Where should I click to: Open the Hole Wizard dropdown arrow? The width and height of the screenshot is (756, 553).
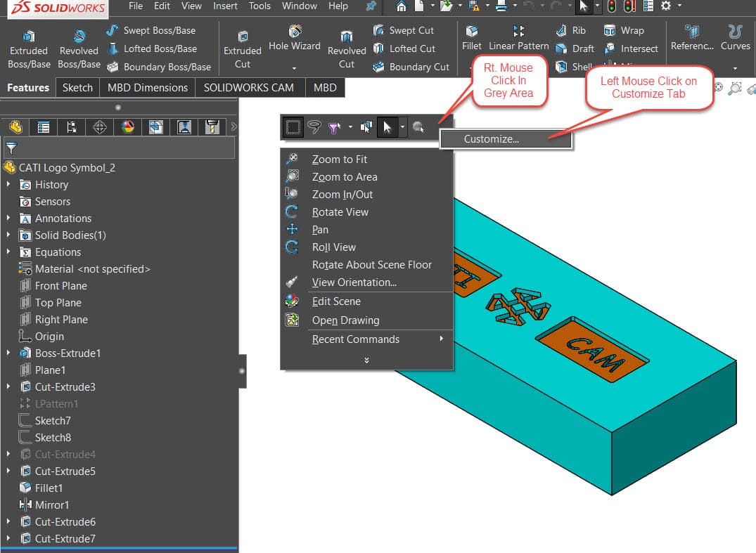[x=294, y=68]
